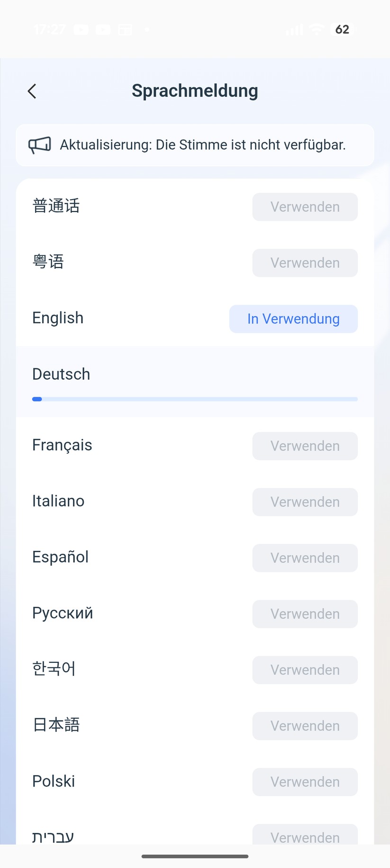
Task: Click the back arrow on Sprachmeldung screen
Action: tap(32, 91)
